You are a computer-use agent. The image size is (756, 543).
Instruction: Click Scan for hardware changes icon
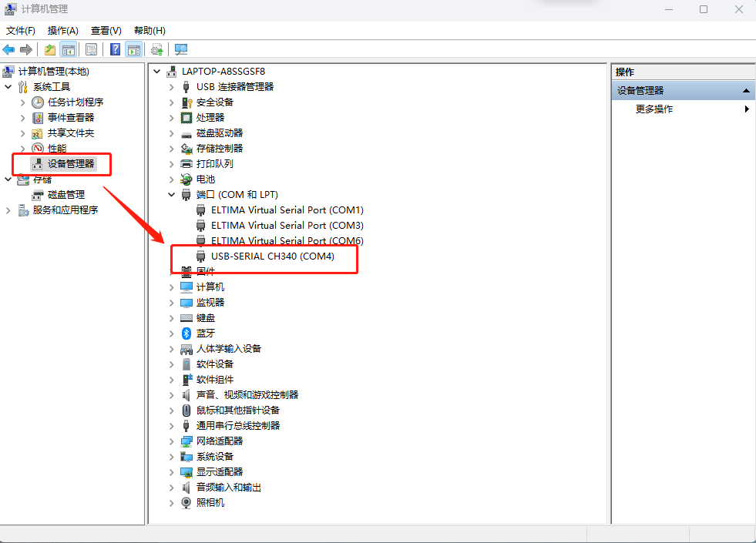click(x=181, y=49)
